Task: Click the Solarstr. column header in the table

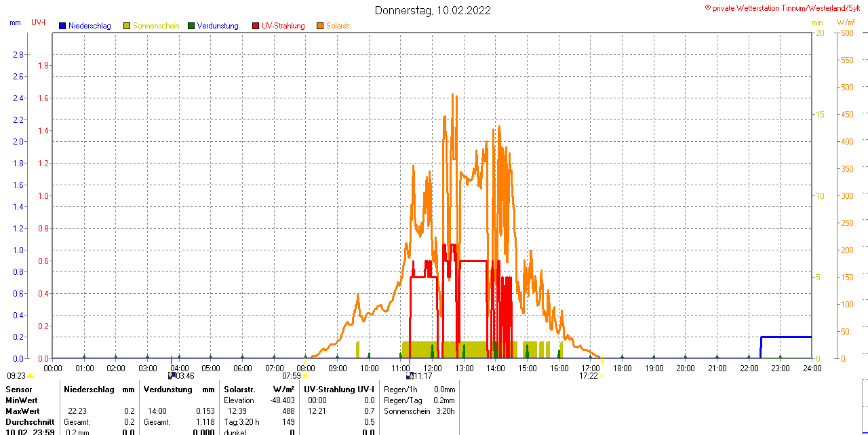Action: [x=239, y=390]
